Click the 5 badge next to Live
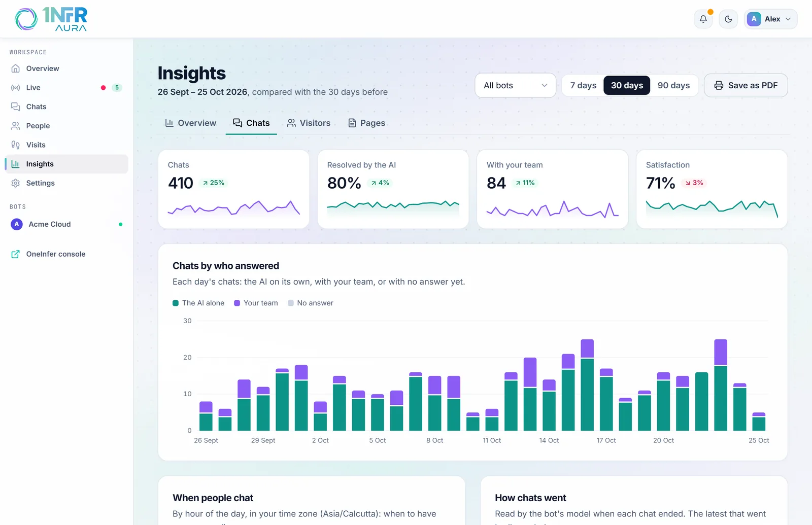 coord(117,88)
